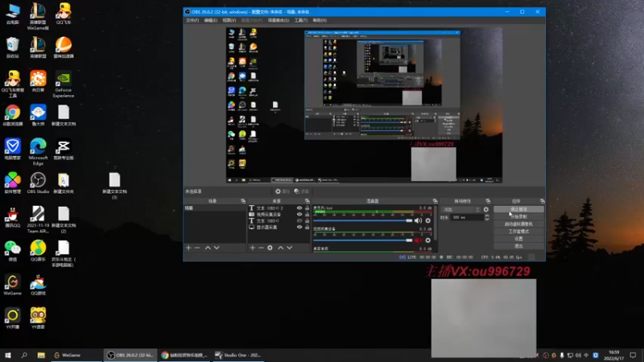Move the selected source up

point(280,248)
